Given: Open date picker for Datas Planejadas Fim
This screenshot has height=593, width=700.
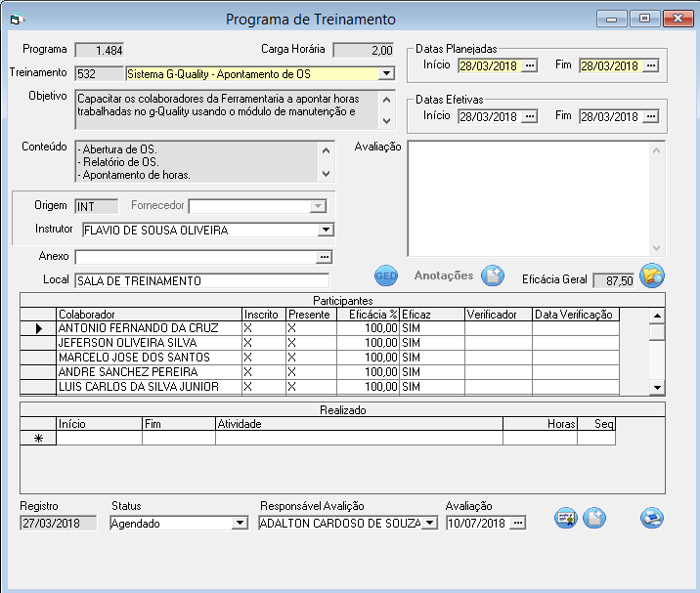Looking at the screenshot, I should (x=651, y=65).
